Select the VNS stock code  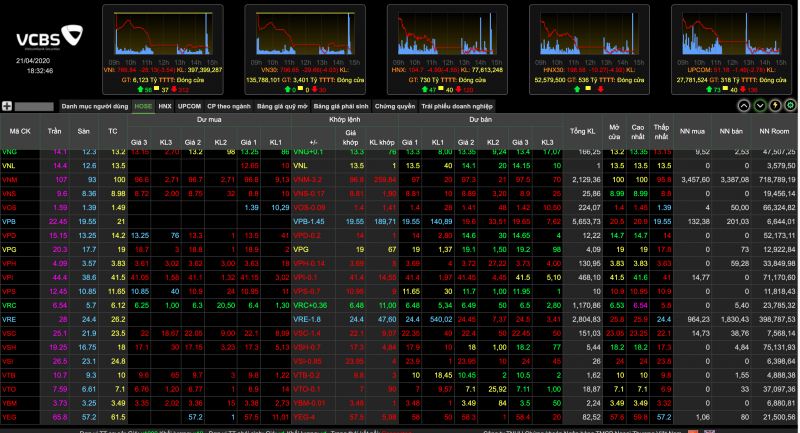coord(9,194)
